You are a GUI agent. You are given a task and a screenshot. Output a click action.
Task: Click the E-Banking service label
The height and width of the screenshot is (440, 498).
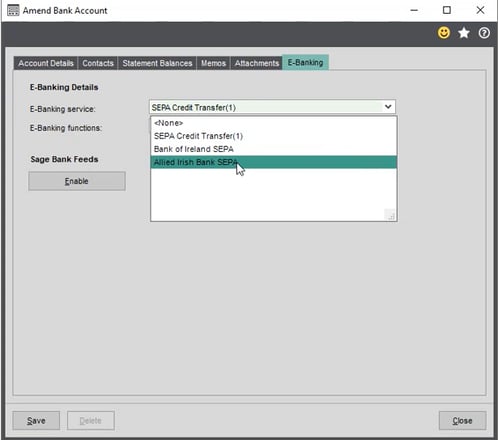coord(63,109)
